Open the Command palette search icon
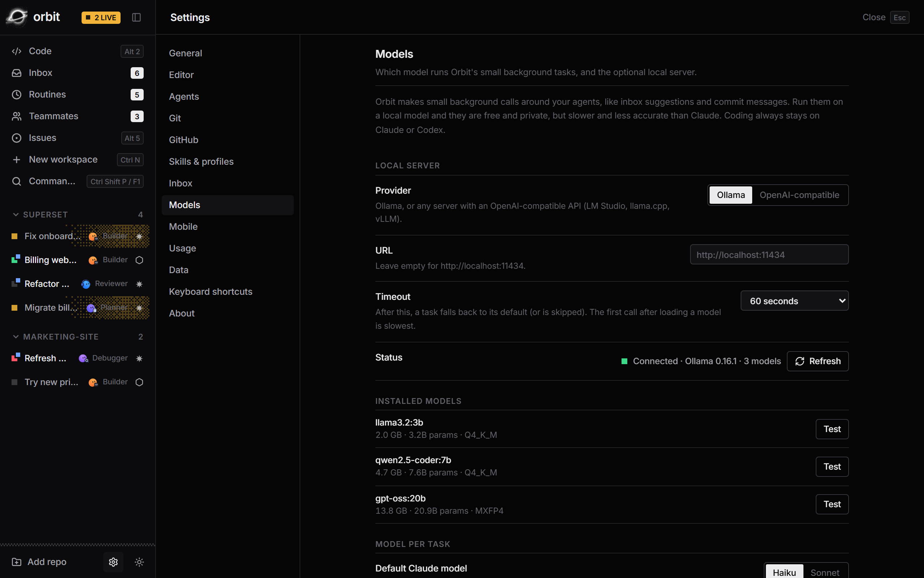This screenshot has width=924, height=578. click(x=16, y=181)
